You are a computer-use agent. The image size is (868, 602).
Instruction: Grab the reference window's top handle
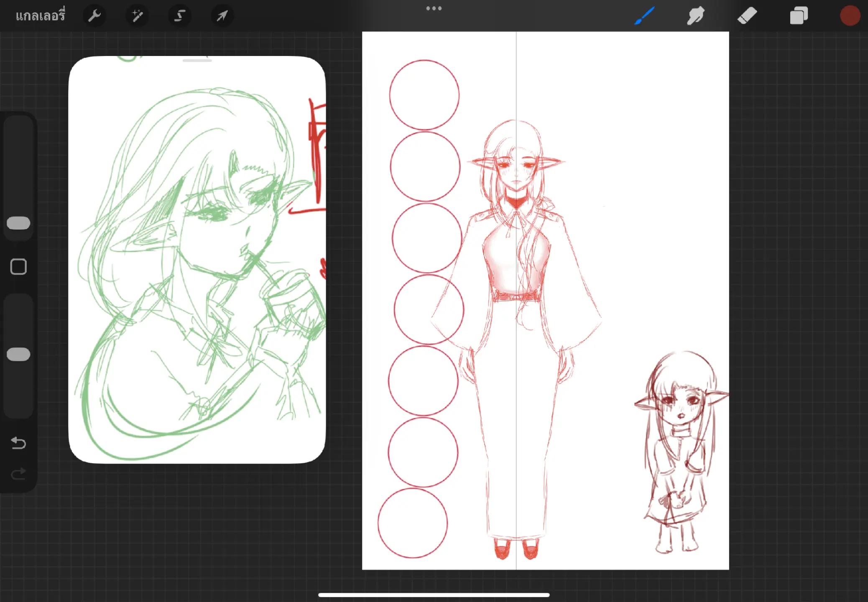coord(197,61)
